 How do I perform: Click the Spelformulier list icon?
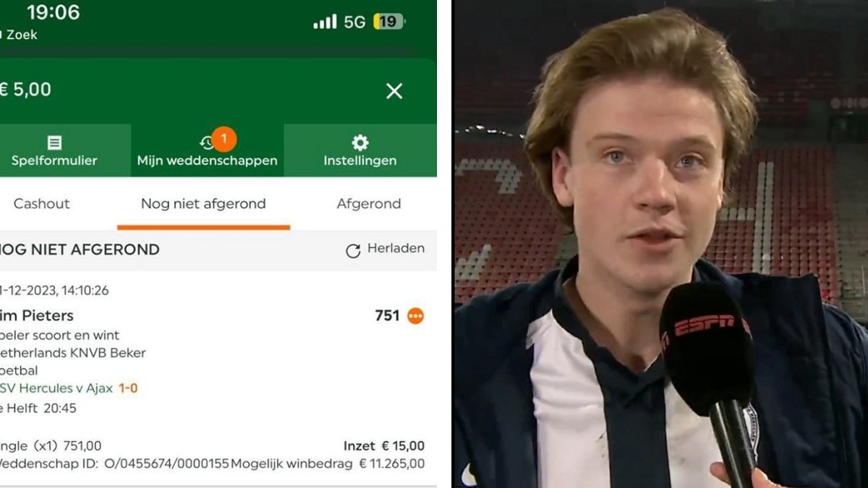coord(54,142)
